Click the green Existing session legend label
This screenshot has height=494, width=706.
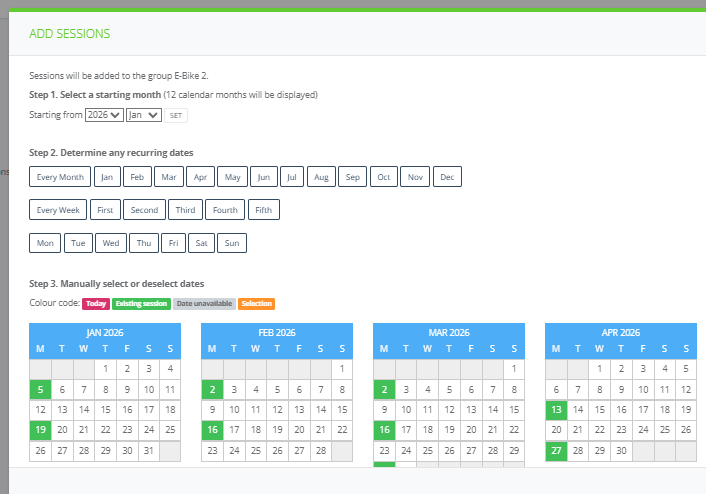141,304
